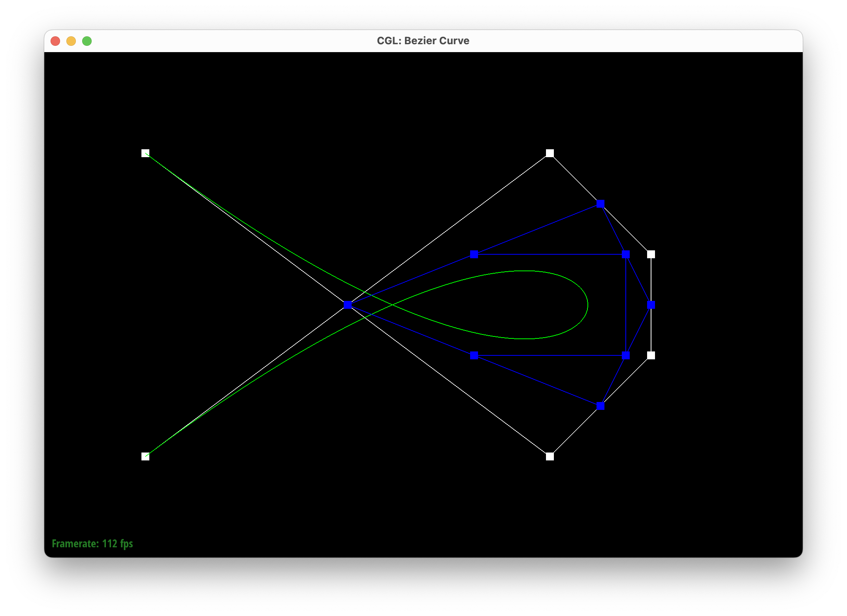Click the top-left white control point
The width and height of the screenshot is (847, 616).
click(x=145, y=153)
